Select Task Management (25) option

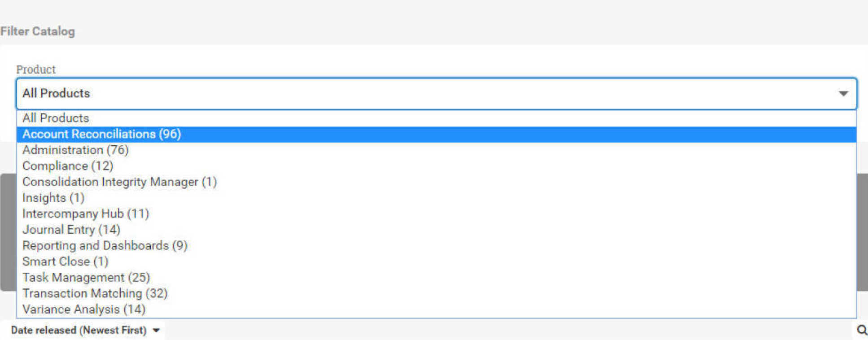click(86, 278)
